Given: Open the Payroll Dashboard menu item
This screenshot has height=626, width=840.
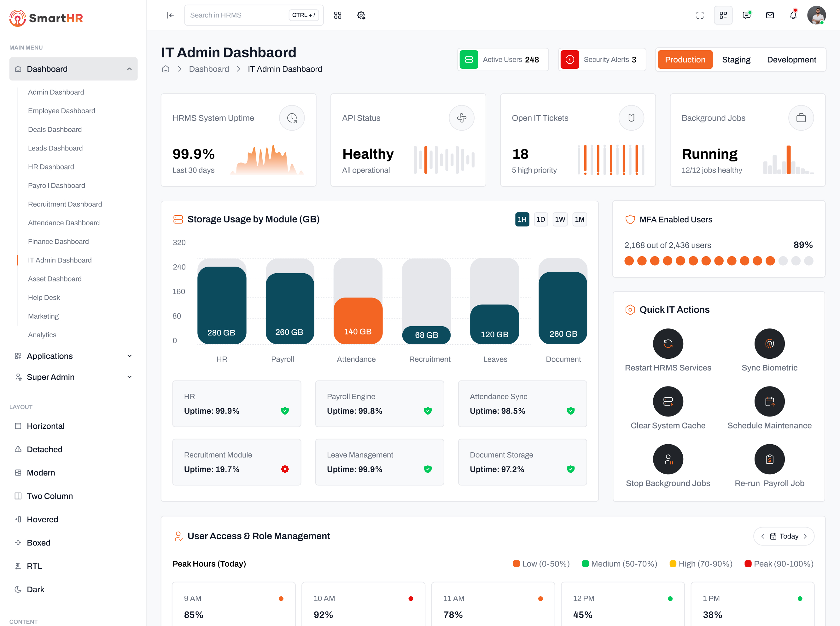Looking at the screenshot, I should [56, 185].
